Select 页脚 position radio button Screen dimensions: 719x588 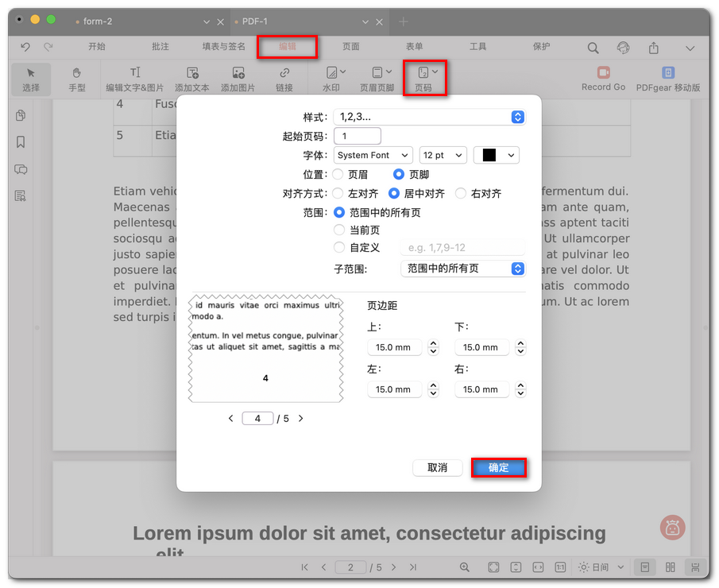click(x=399, y=174)
